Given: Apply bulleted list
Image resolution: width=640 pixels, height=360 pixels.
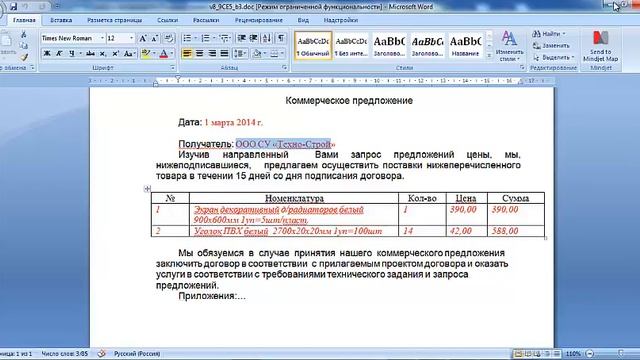Looking at the screenshot, I should pos(187,38).
